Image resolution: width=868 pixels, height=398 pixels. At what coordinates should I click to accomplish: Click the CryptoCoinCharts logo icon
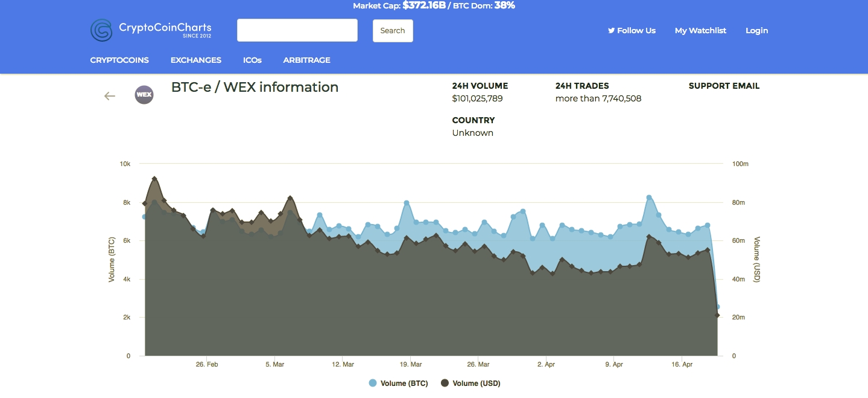(x=101, y=30)
